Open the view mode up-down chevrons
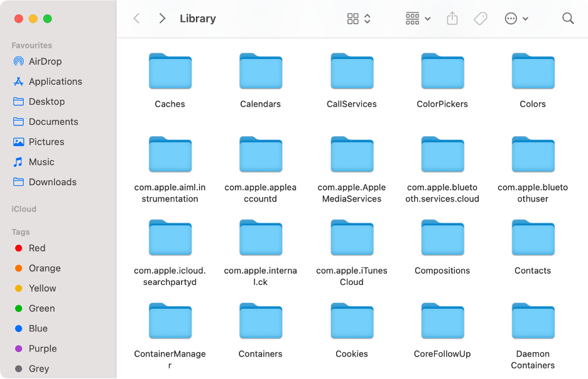 tap(367, 19)
